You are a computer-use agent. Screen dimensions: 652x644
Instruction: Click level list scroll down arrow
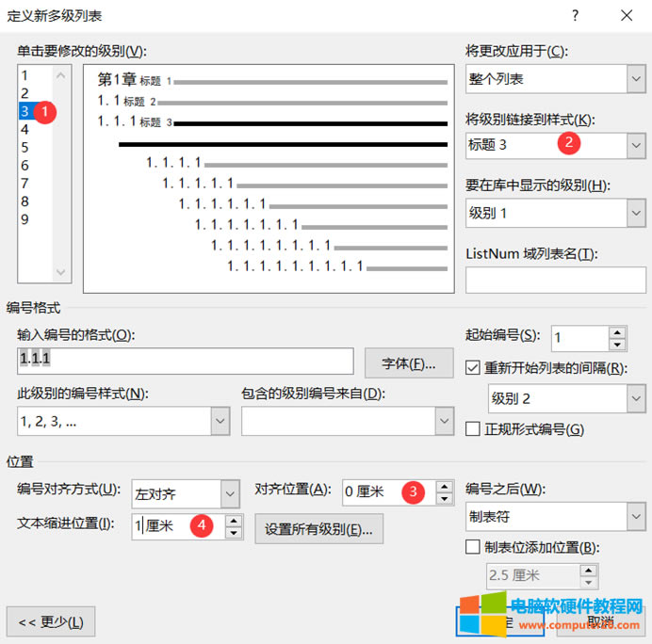point(61,272)
